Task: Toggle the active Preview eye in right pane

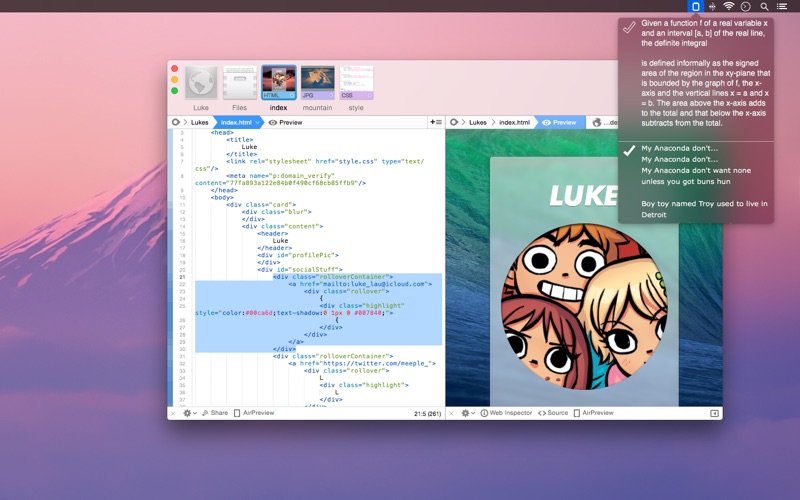Action: [559, 122]
